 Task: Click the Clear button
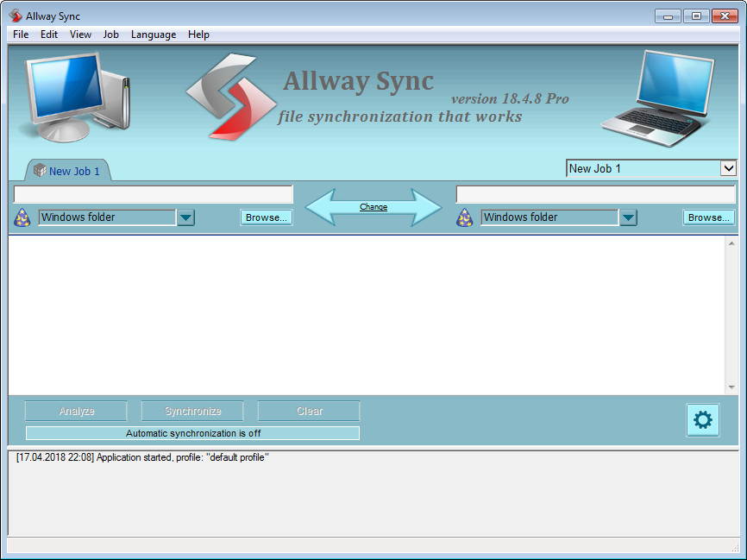[x=309, y=411]
